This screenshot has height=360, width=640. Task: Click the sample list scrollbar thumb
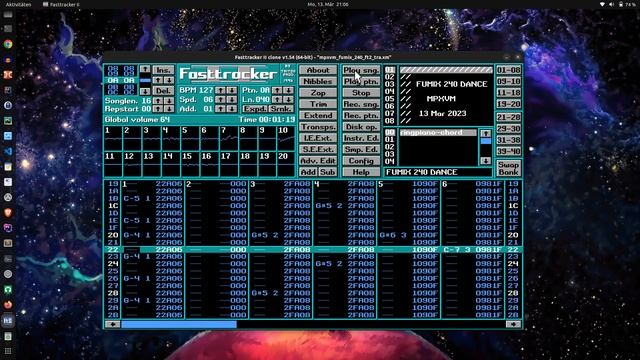[x=486, y=141]
